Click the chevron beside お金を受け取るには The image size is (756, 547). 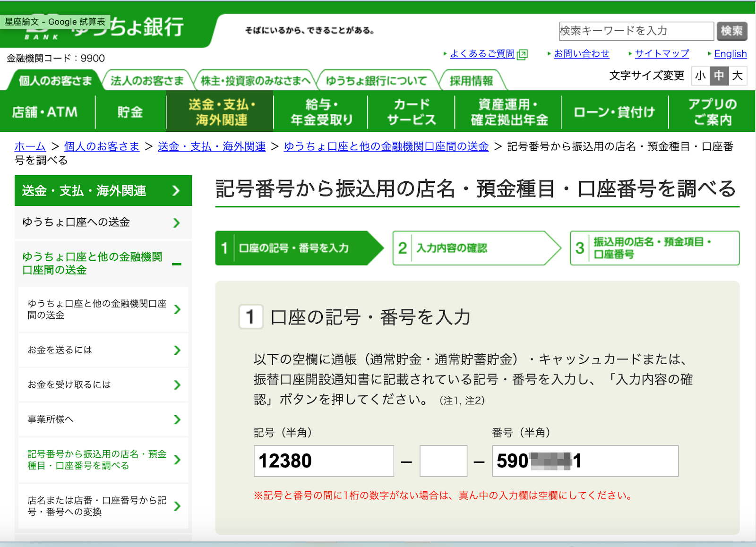(177, 385)
